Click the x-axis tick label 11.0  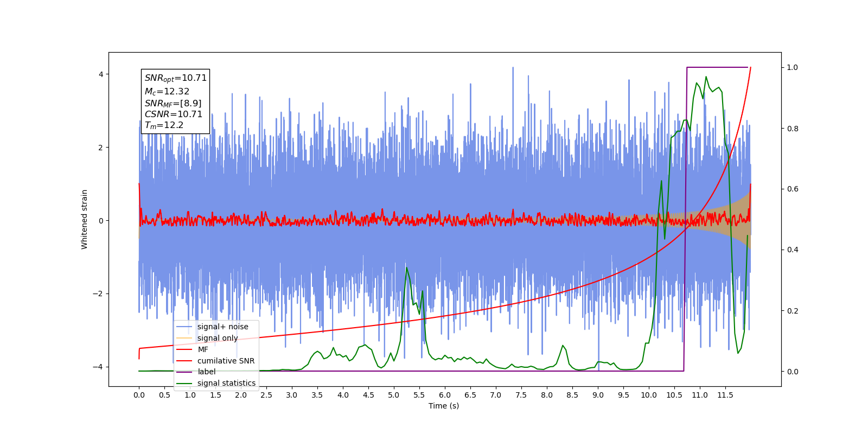[x=700, y=395]
